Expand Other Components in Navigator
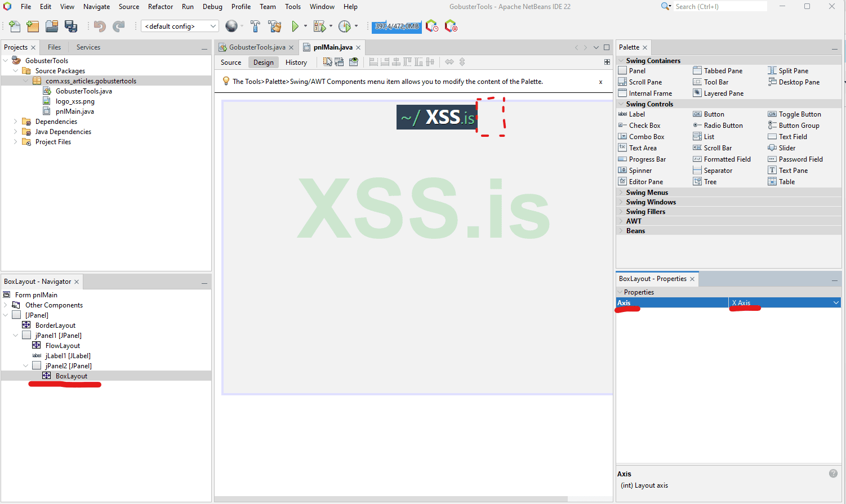Image resolution: width=846 pixels, height=504 pixels. coord(6,305)
